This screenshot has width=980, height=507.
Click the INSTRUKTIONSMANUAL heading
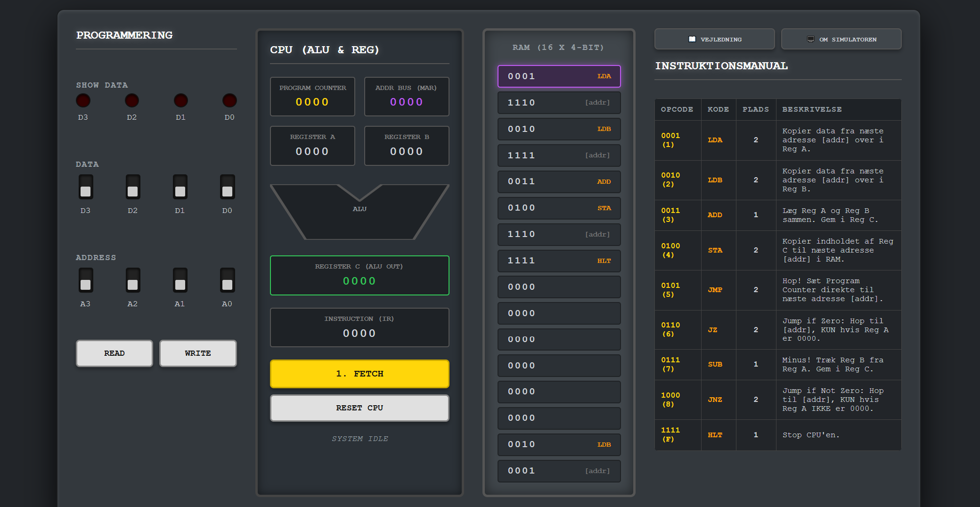(721, 66)
